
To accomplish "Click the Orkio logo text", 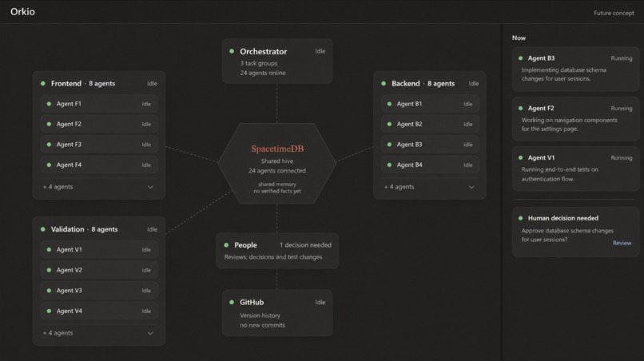I will (22, 11).
